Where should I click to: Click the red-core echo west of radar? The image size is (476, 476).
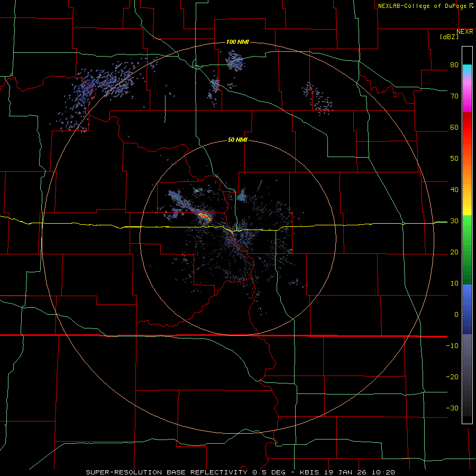click(x=205, y=217)
